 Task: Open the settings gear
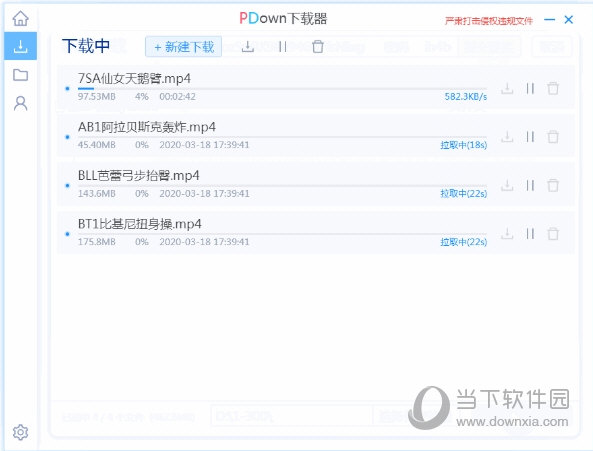point(20,432)
